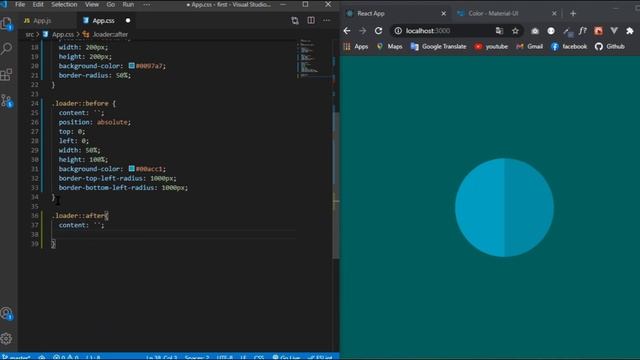Open the Accounts icon in activity bar
Viewport: 640px width, 360px height.
[7, 313]
